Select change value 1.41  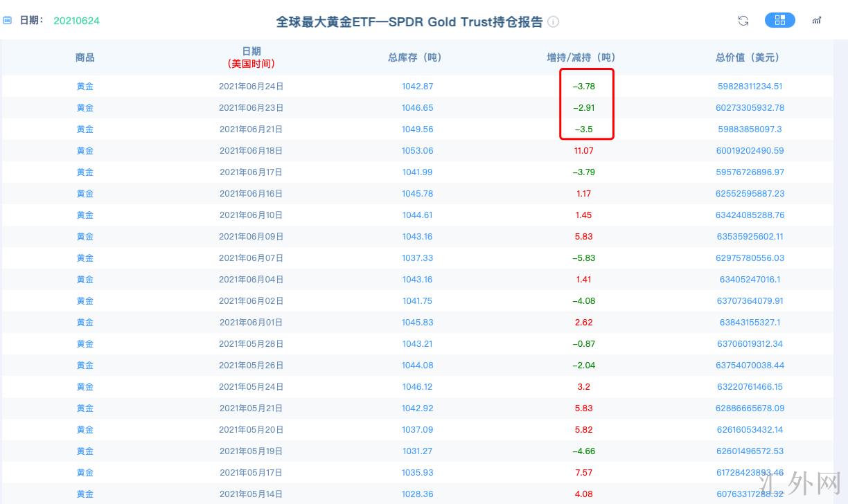[583, 280]
